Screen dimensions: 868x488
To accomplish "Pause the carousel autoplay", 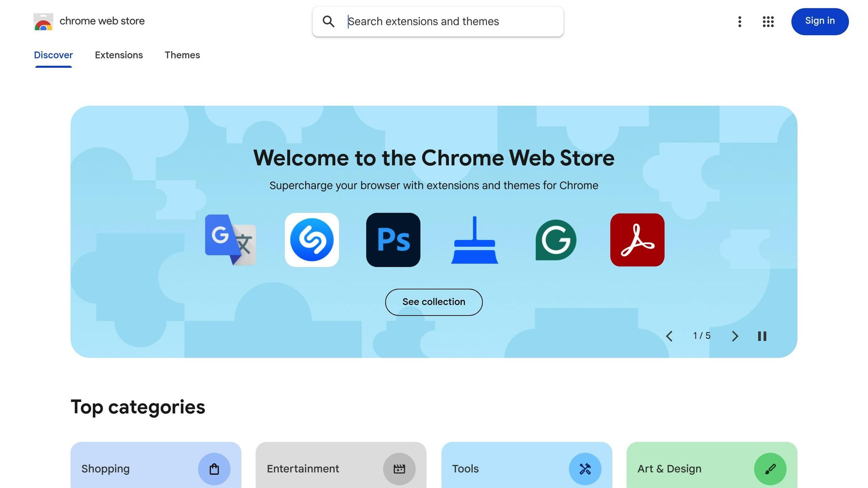I will point(762,336).
